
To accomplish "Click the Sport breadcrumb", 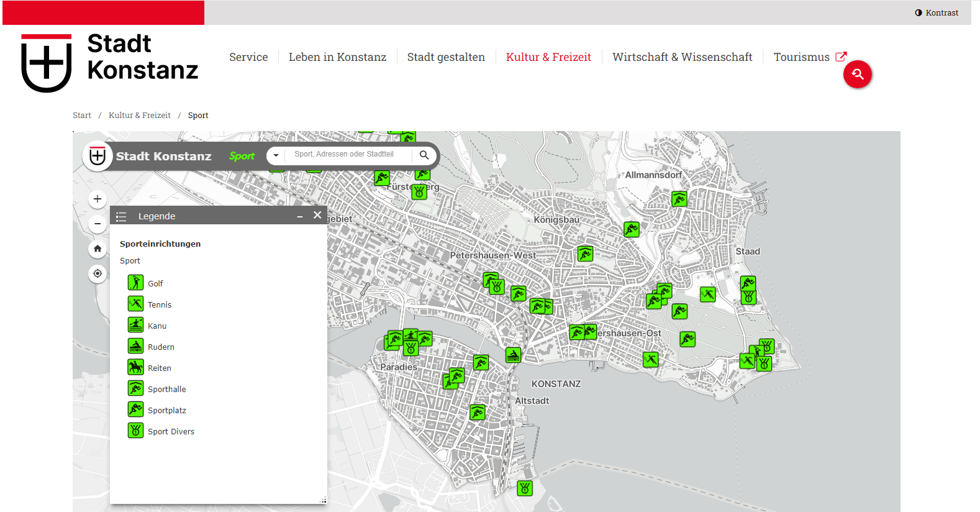I will (198, 116).
